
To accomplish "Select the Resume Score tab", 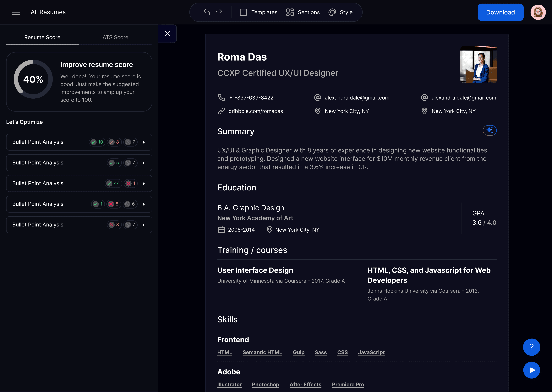I will pos(42,37).
